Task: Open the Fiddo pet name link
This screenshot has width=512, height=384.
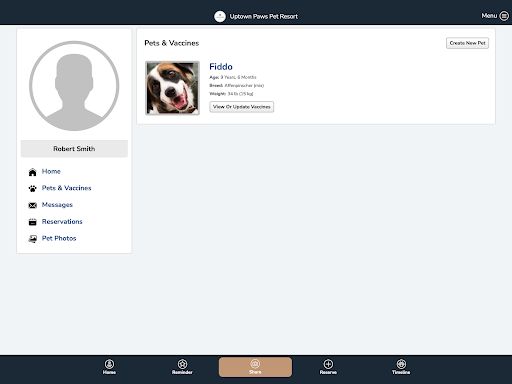Action: (x=221, y=67)
